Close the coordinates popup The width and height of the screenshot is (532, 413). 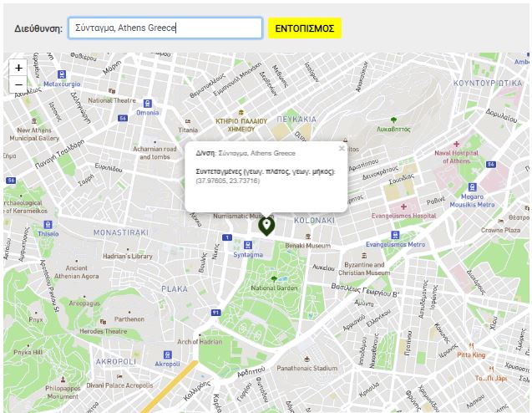click(341, 148)
